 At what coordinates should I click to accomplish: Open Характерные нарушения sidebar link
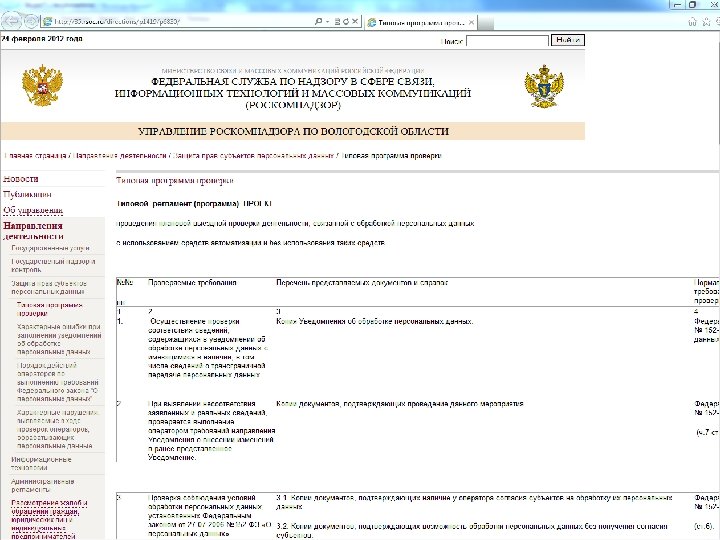point(58,429)
